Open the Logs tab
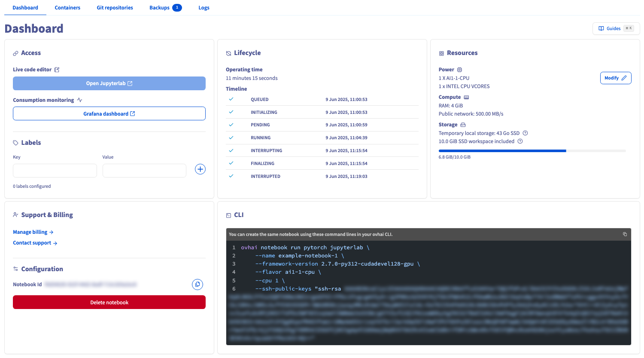Viewport: 644px width, 358px height. 204,8
